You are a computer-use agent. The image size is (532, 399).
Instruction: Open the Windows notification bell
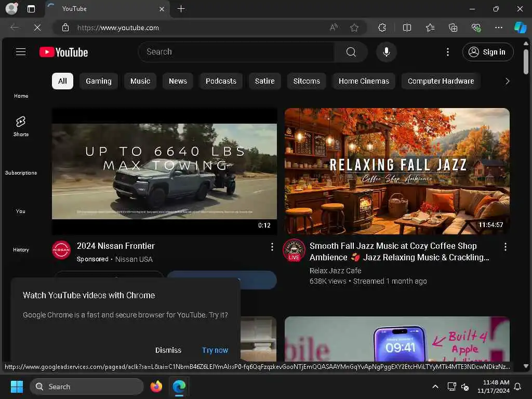point(517,387)
